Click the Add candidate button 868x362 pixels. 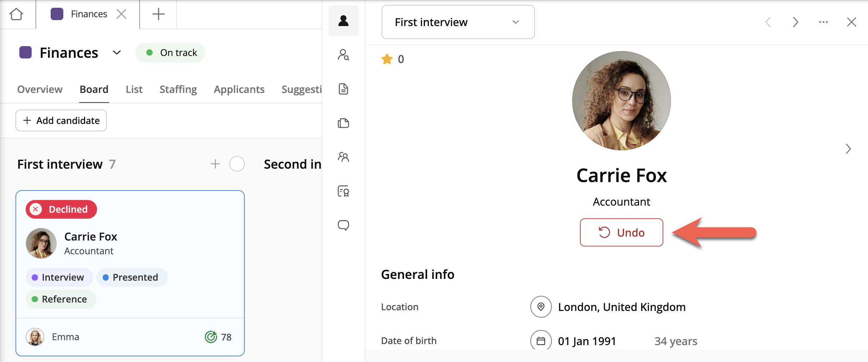click(x=61, y=120)
